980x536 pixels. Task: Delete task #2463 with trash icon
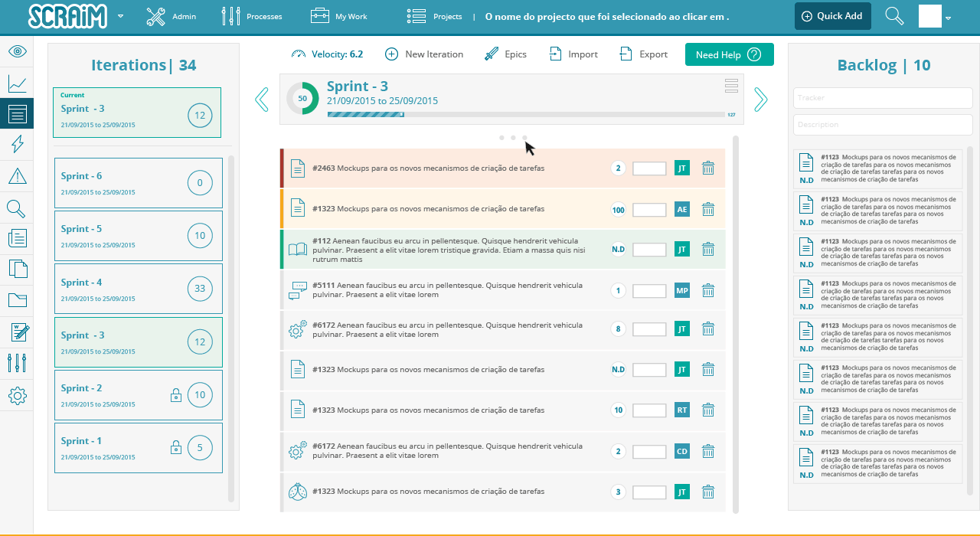[x=708, y=168]
